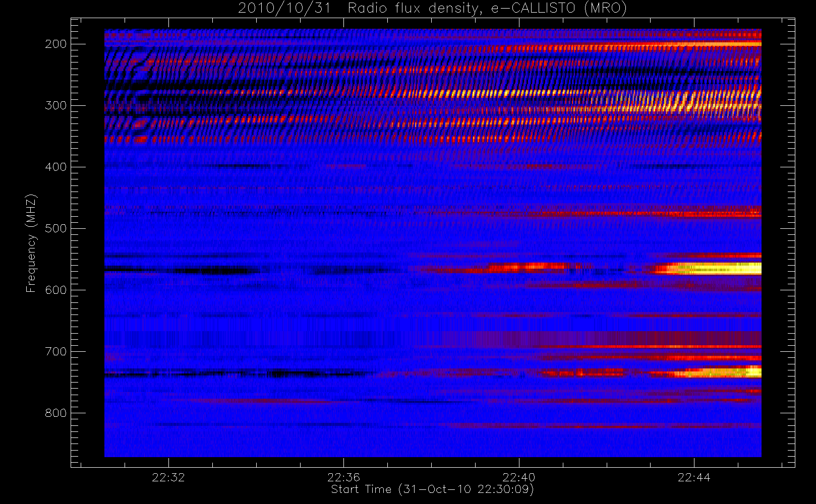This screenshot has height=504, width=816.
Task: Click the plot title "Radio flux density, e-CALLISTO (MRO)"
Action: coord(487,9)
